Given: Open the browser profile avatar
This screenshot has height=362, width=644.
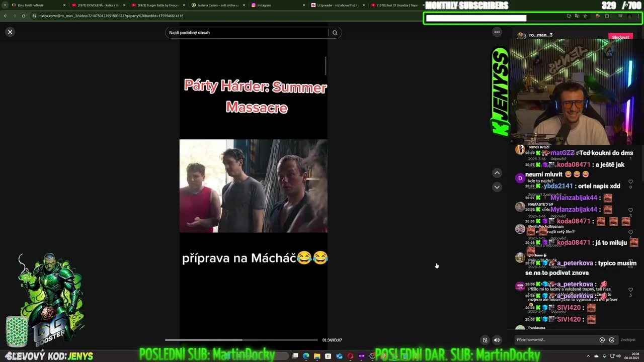Looking at the screenshot, I should [x=629, y=16].
